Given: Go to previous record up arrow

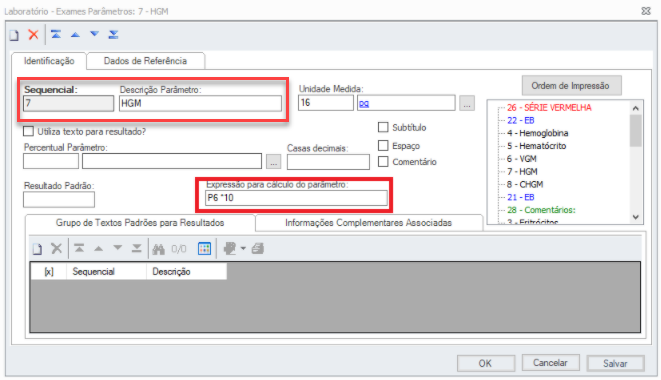Looking at the screenshot, I should coord(75,35).
